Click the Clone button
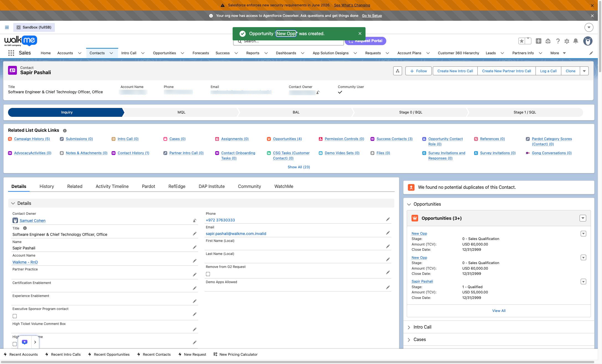The height and width of the screenshot is (364, 602). pos(570,71)
